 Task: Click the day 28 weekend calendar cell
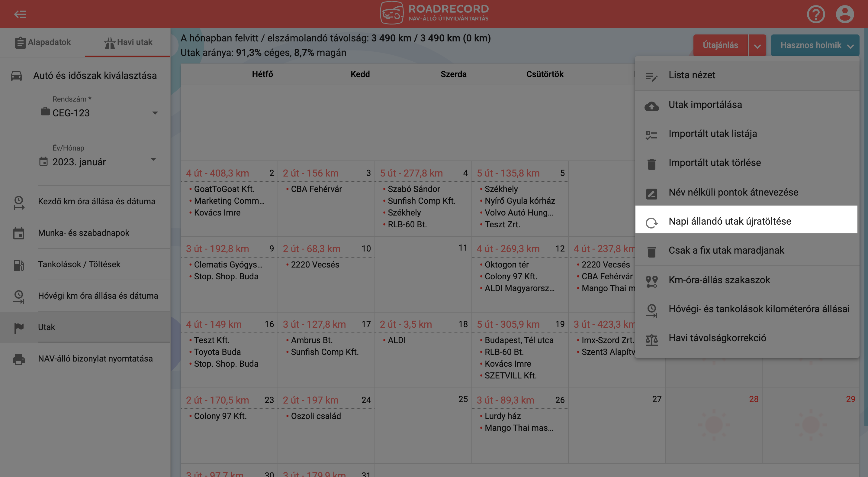tap(714, 425)
